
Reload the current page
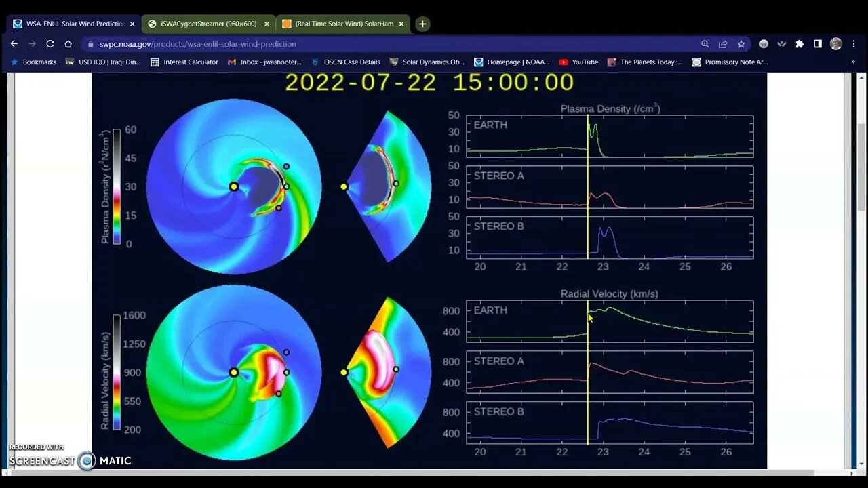click(x=50, y=43)
